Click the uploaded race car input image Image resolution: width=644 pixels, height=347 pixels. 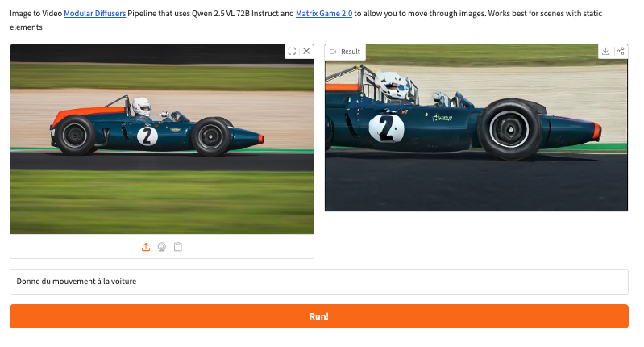click(x=162, y=140)
